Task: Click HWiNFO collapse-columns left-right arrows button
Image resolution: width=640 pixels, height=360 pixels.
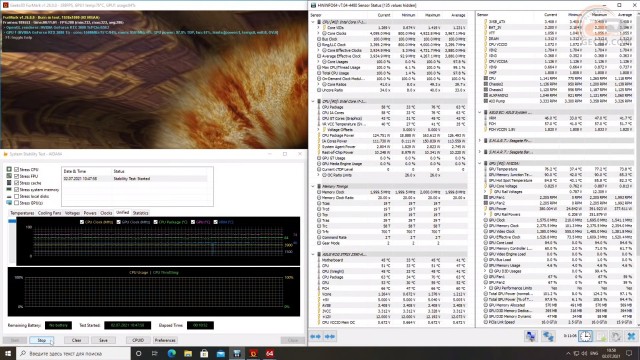Action: click(x=316, y=336)
